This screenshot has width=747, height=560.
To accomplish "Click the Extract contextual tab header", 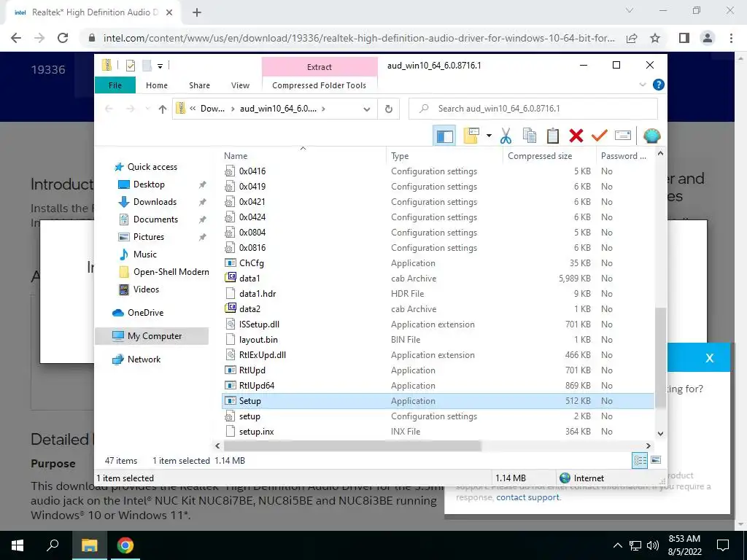I will tap(320, 67).
